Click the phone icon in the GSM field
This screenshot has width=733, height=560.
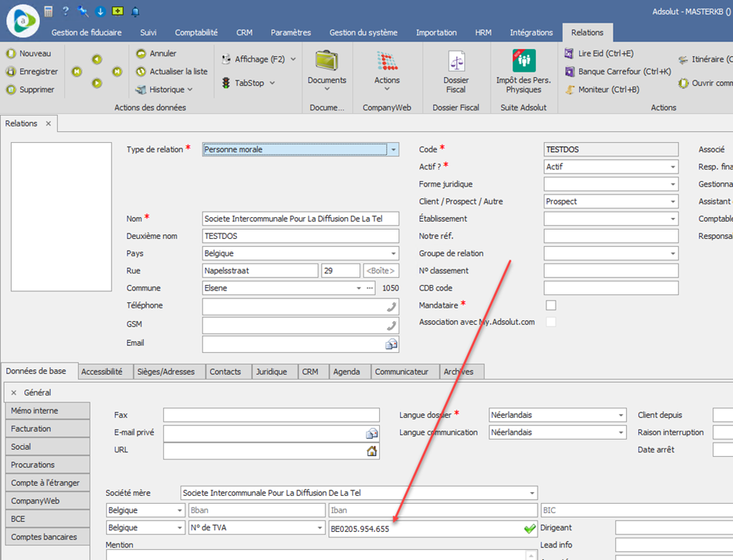click(x=392, y=326)
